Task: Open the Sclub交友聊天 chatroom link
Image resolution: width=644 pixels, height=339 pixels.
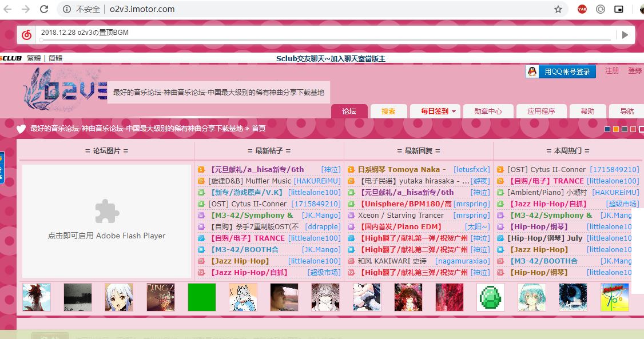Action: coord(331,59)
